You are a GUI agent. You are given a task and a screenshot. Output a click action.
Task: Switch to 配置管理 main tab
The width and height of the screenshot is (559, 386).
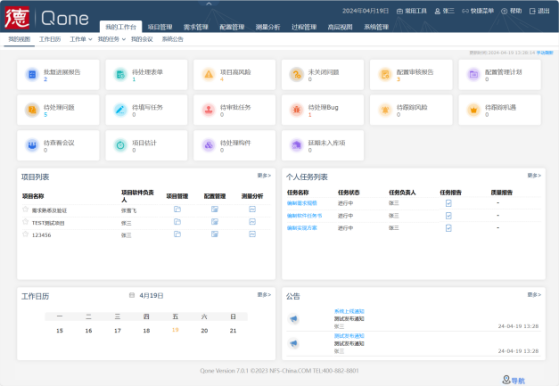click(232, 27)
